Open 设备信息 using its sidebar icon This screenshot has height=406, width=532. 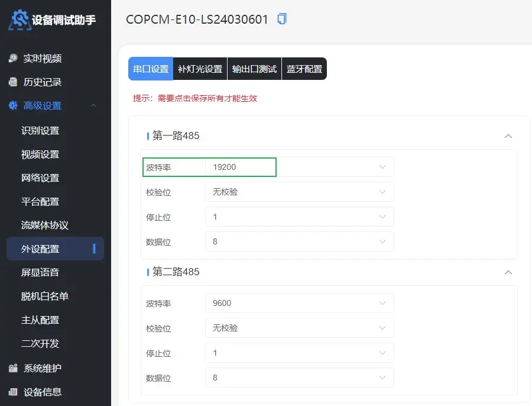tap(14, 392)
